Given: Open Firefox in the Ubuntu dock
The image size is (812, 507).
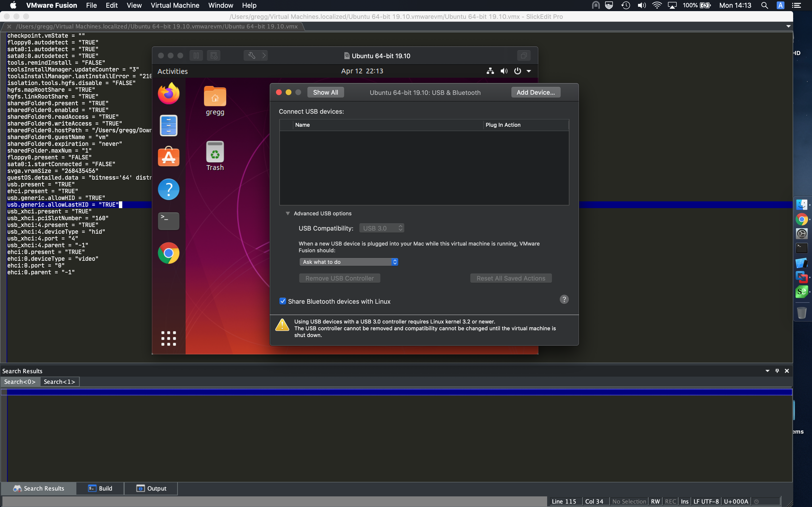Looking at the screenshot, I should pos(168,94).
